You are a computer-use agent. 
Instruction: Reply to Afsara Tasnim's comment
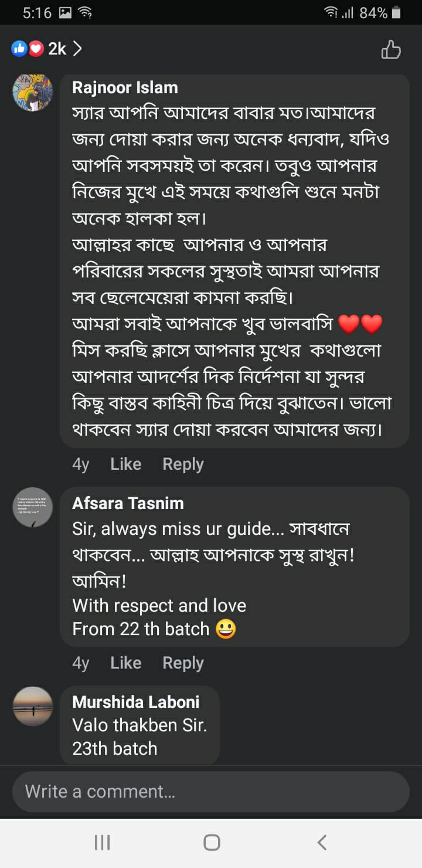click(x=183, y=663)
